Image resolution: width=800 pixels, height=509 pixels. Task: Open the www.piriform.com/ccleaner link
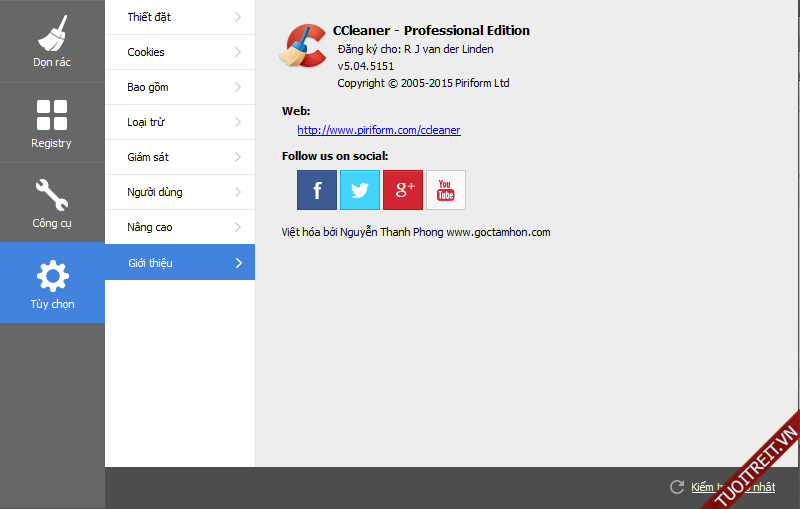(x=379, y=130)
